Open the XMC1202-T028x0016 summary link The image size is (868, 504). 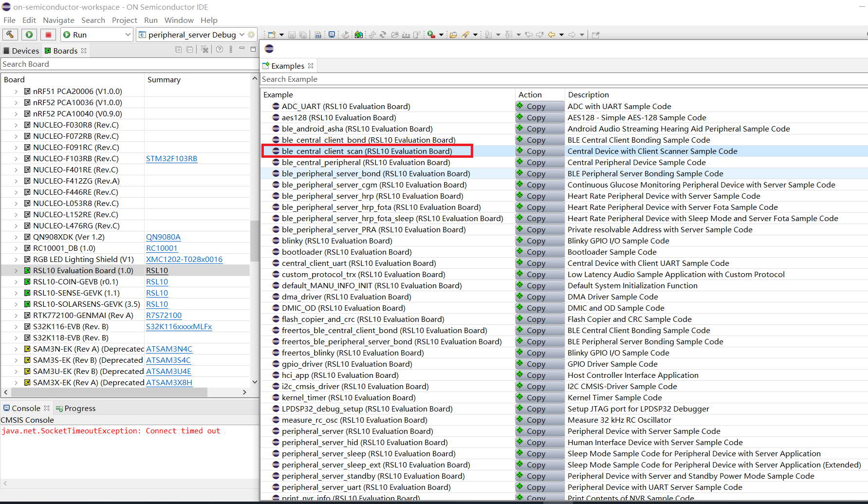point(184,259)
